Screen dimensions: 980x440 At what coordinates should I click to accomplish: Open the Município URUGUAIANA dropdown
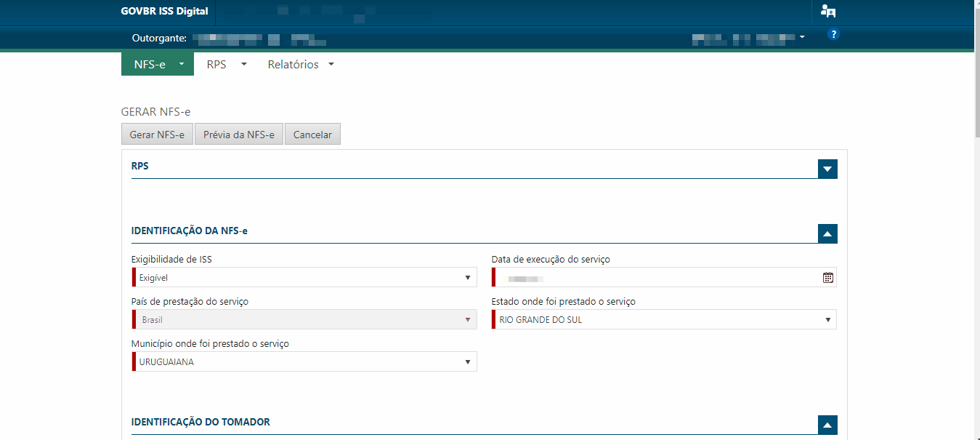pyautogui.click(x=304, y=362)
